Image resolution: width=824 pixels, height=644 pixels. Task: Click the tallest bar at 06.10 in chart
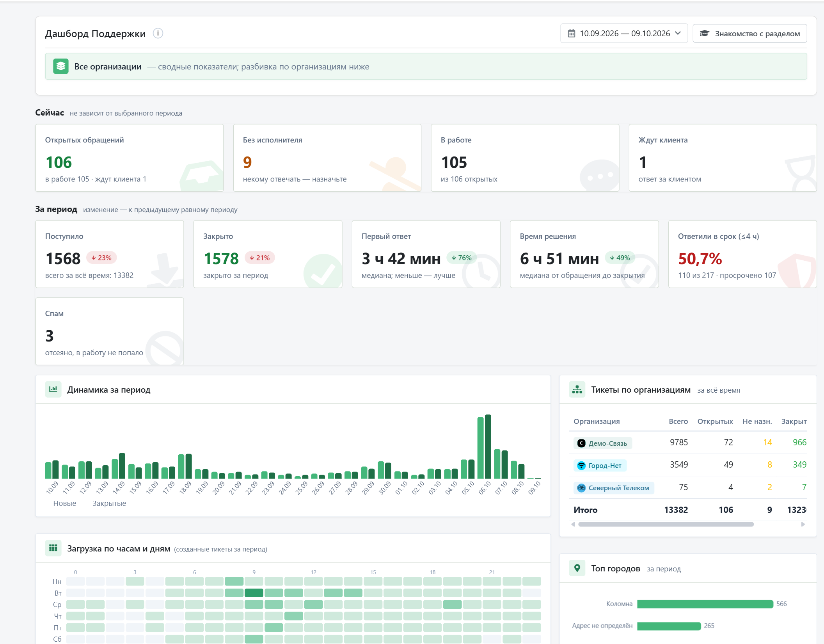(488, 447)
